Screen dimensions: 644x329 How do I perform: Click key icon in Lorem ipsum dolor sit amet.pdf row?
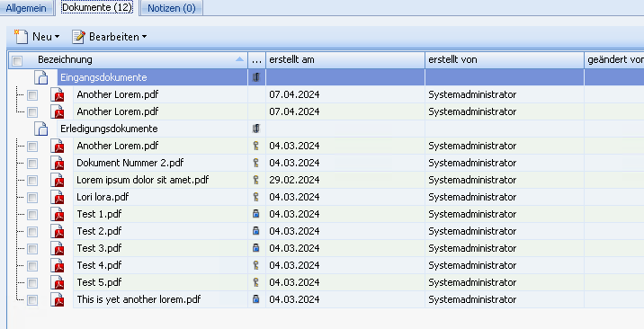255,180
